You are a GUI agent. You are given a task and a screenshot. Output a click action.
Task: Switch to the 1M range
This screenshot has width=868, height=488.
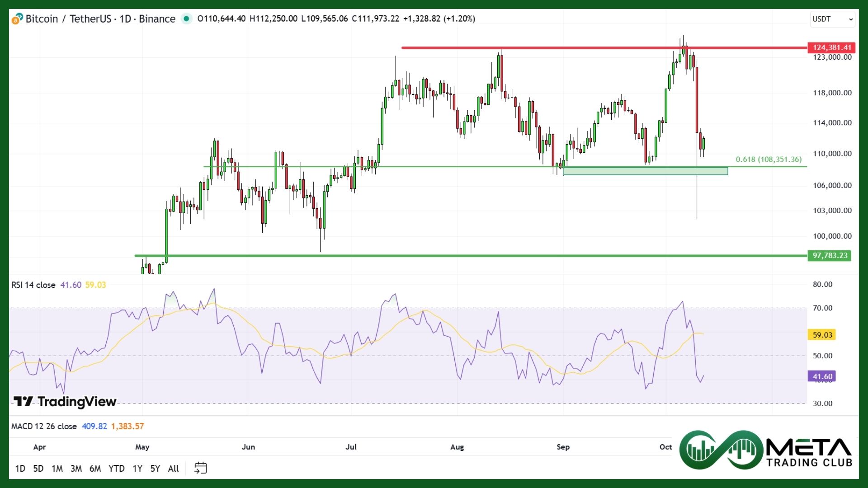tap(57, 469)
